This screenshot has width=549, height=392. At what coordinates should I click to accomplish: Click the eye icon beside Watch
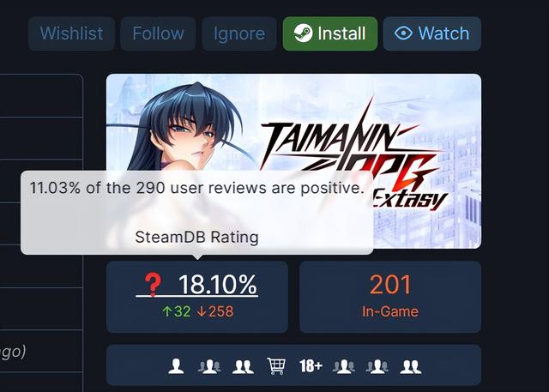(x=403, y=33)
